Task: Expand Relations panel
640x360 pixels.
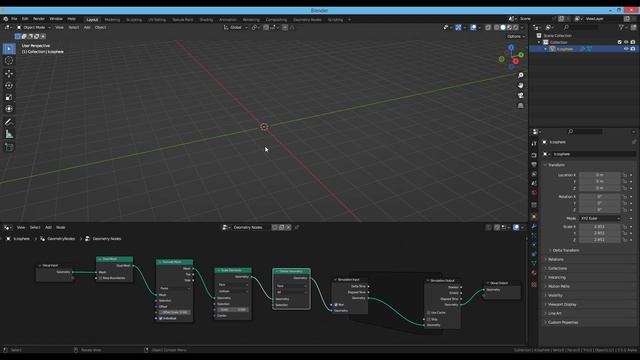Action: click(556, 259)
